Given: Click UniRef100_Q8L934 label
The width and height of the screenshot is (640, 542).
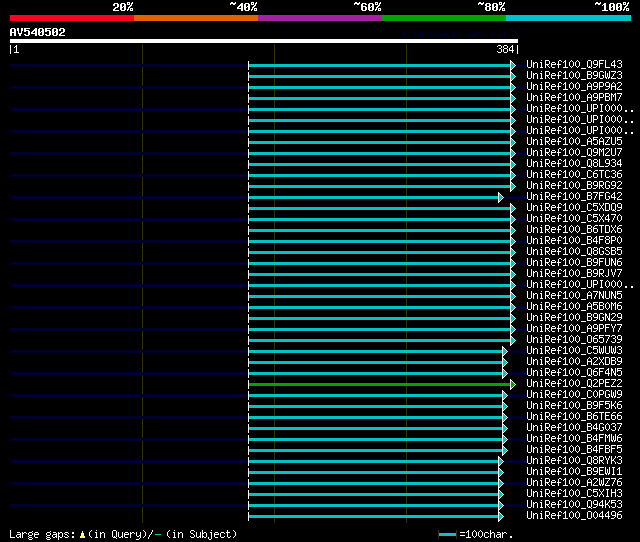Looking at the screenshot, I should point(574,164).
